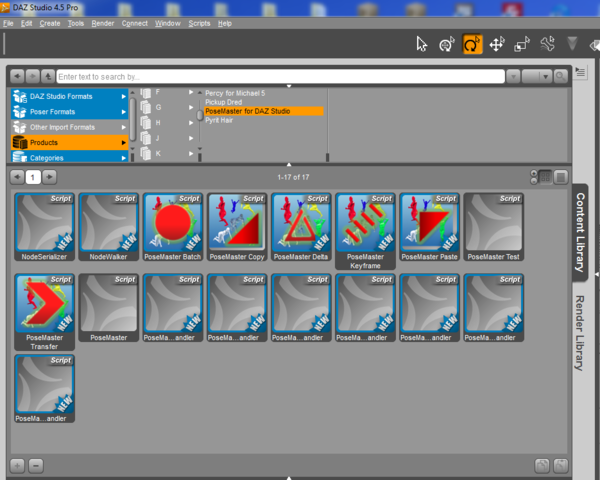Screen dimensions: 600x480
Task: Click the minus remove button at bottom
Action: pyautogui.click(x=36, y=465)
